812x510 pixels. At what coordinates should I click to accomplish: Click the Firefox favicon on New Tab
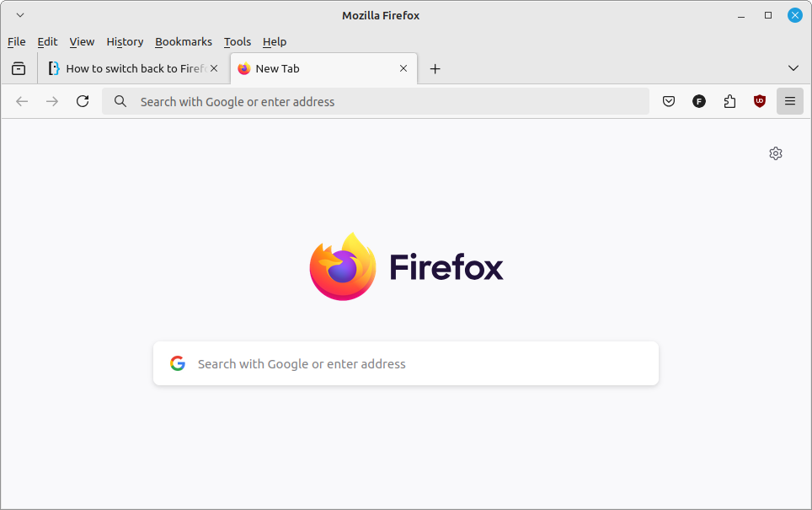pos(244,68)
